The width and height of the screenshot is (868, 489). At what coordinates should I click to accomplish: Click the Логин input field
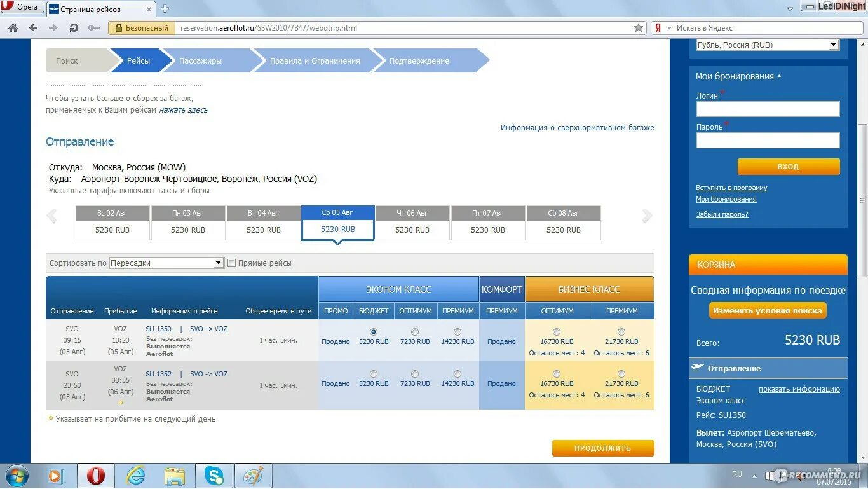tap(768, 109)
